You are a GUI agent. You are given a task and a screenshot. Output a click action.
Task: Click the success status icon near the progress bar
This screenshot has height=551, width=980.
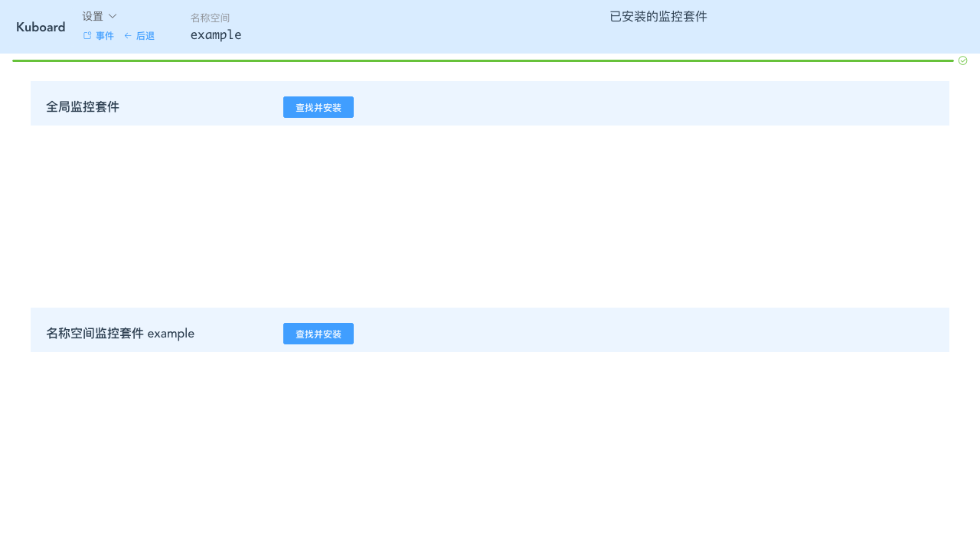962,60
